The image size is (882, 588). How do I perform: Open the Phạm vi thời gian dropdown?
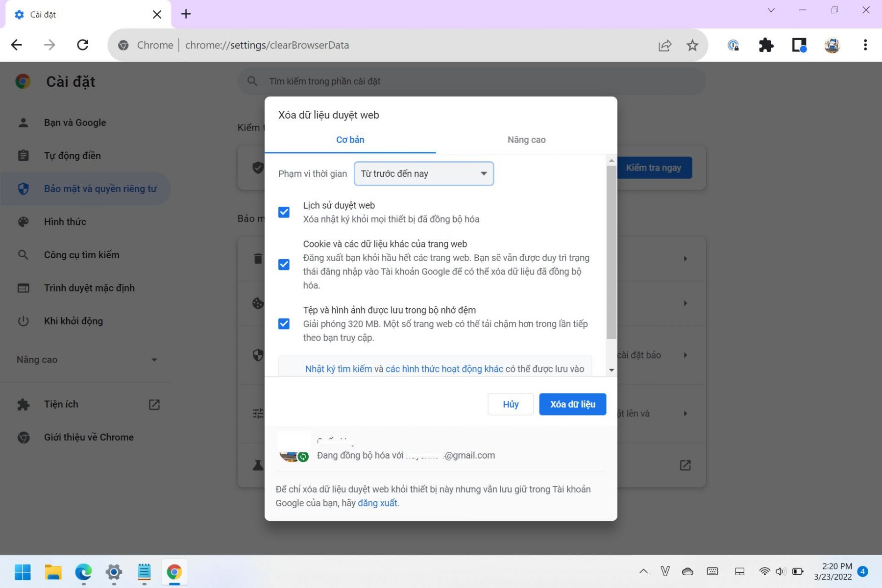click(424, 173)
